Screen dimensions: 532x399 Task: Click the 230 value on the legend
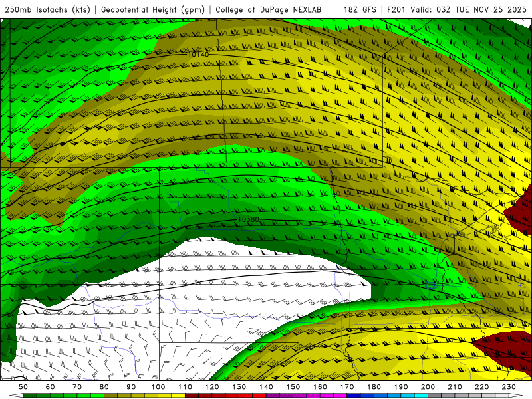pyautogui.click(x=509, y=387)
